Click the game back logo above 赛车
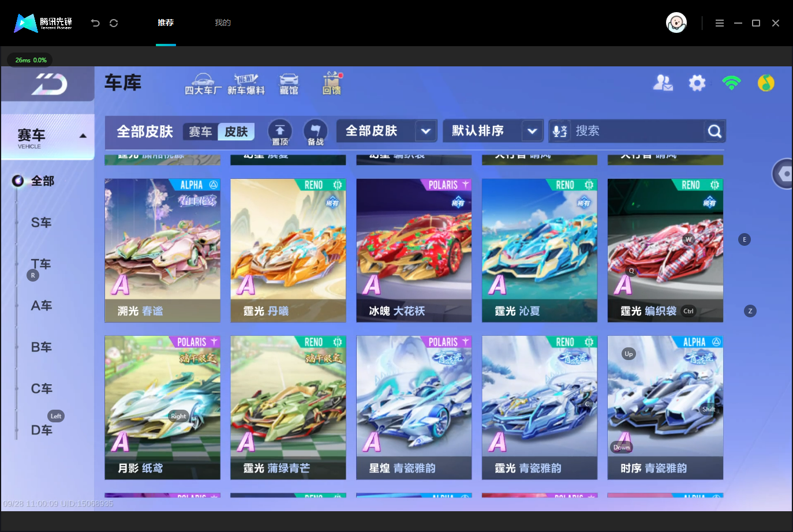The image size is (793, 532). (48, 84)
